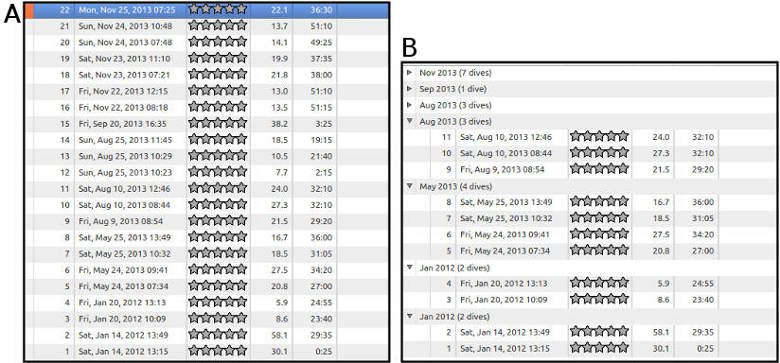780x363 pixels.
Task: Click the 7.7 depth value of dive 12
Action: point(283,173)
